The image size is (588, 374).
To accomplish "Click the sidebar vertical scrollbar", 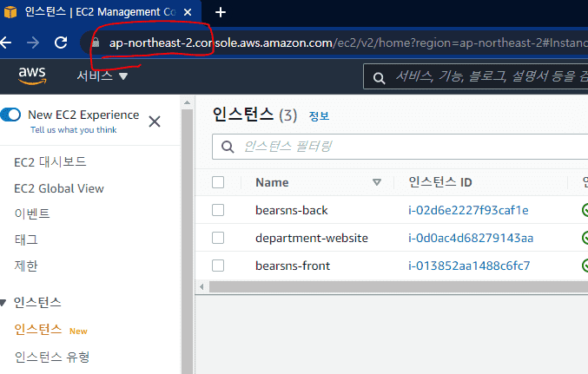I will coord(187,239).
